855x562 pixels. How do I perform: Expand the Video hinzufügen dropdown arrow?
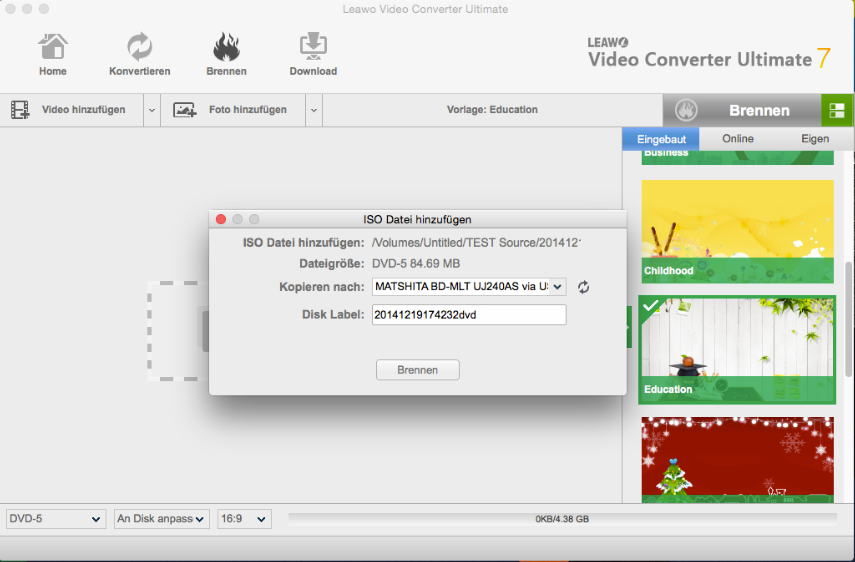click(x=152, y=110)
